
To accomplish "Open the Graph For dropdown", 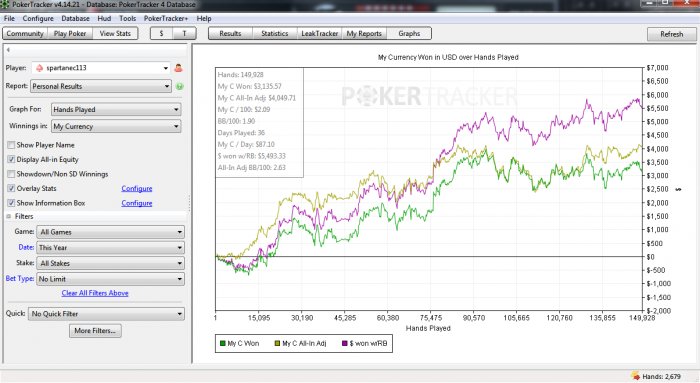I will coord(116,109).
